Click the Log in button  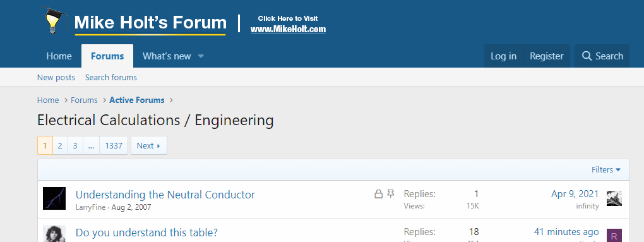(504, 56)
